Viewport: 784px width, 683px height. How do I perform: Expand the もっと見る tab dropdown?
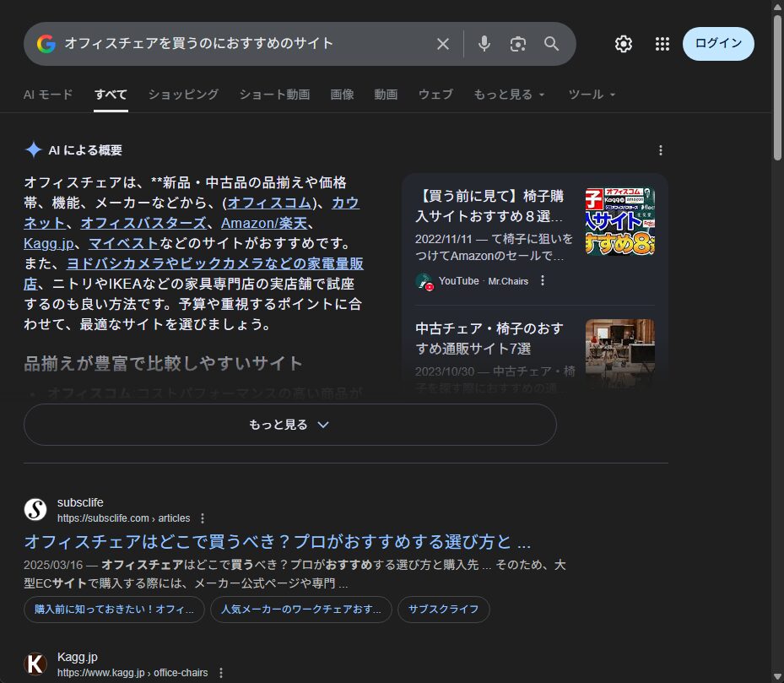[x=510, y=95]
